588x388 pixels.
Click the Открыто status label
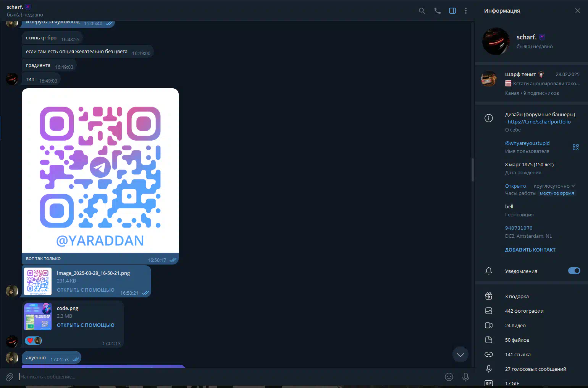pos(515,186)
